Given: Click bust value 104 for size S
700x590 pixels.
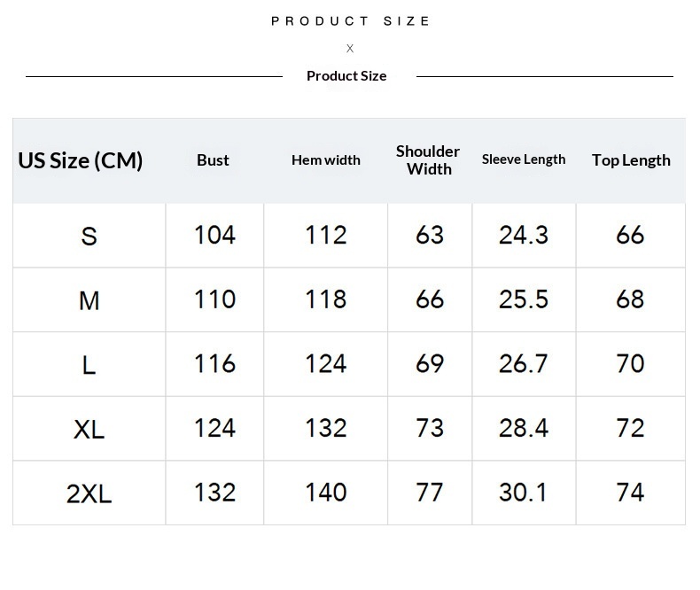Looking at the screenshot, I should 214,235.
